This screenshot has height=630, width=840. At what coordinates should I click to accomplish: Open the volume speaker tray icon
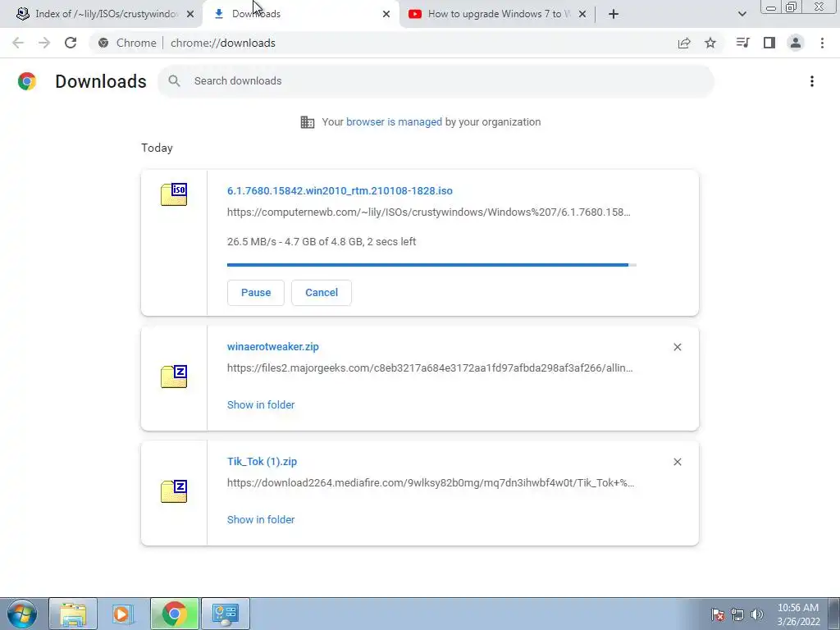tap(757, 614)
